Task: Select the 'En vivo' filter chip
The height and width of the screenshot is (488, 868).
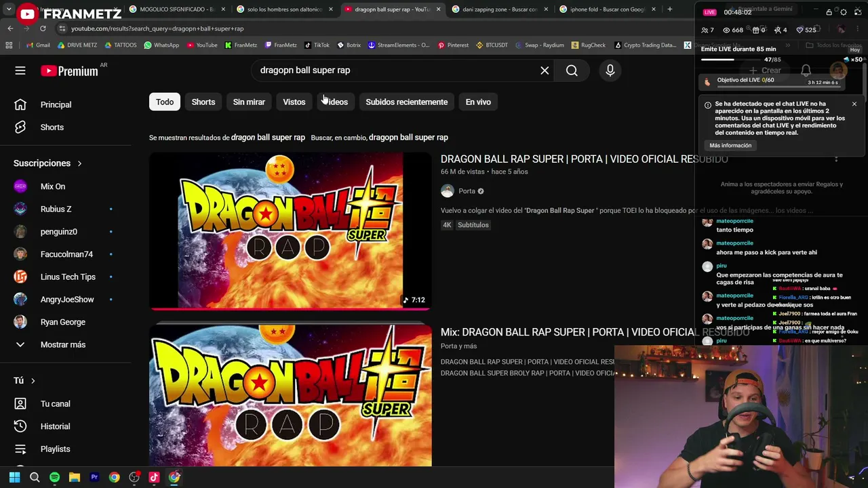Action: tap(478, 102)
